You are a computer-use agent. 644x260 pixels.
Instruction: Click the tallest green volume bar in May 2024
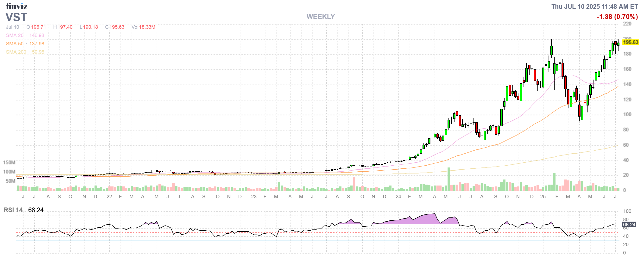click(x=448, y=179)
